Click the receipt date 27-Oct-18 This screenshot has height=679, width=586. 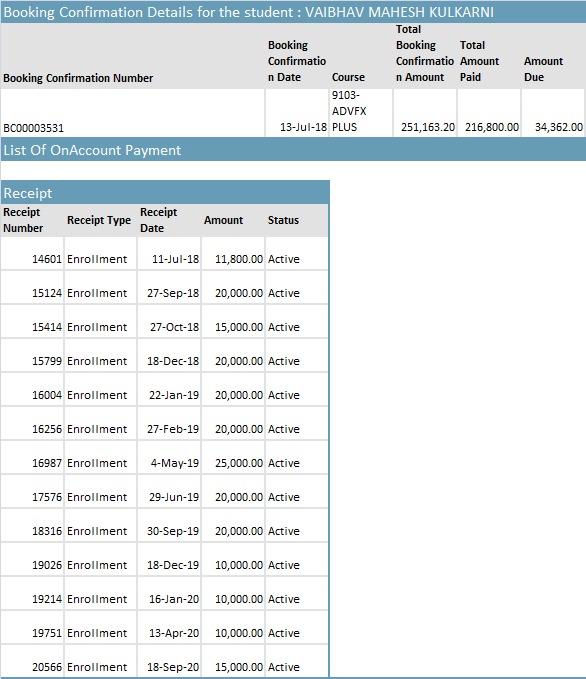(175, 327)
